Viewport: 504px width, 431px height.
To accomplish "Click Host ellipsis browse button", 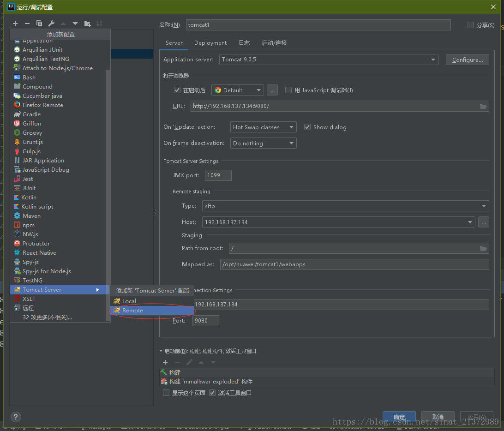I will point(484,222).
